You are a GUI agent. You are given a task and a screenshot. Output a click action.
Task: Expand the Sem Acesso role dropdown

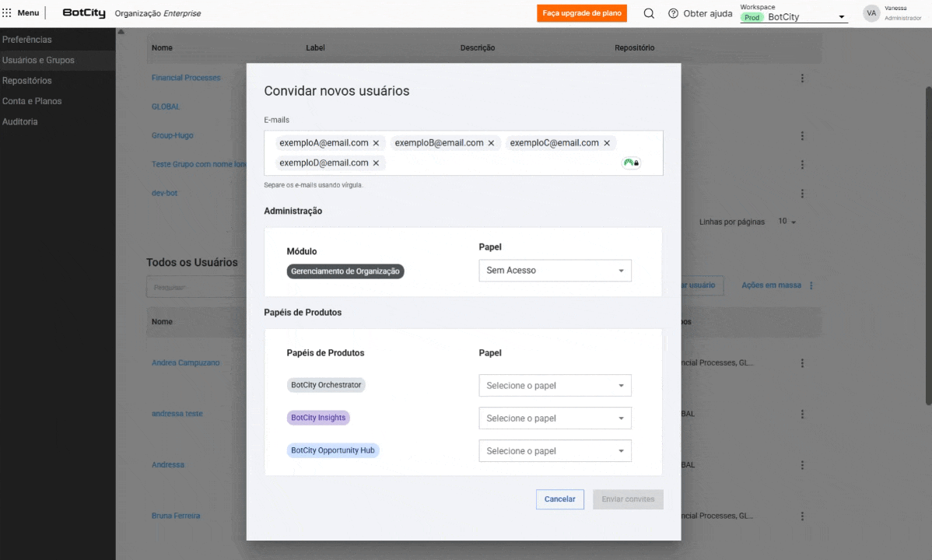click(x=555, y=271)
